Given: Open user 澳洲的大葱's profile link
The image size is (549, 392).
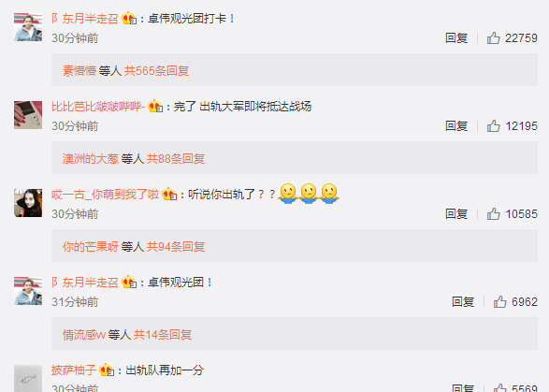Looking at the screenshot, I should pyautogui.click(x=91, y=159).
